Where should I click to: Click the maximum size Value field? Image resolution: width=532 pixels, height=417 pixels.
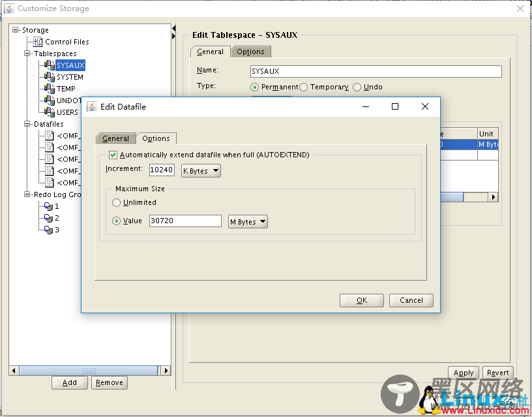pos(185,221)
